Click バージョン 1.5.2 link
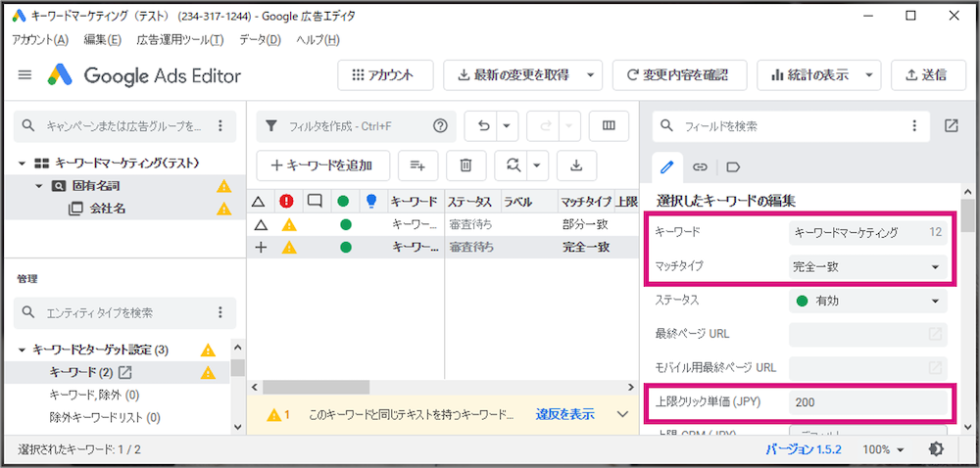The width and height of the screenshot is (980, 468). (805, 449)
